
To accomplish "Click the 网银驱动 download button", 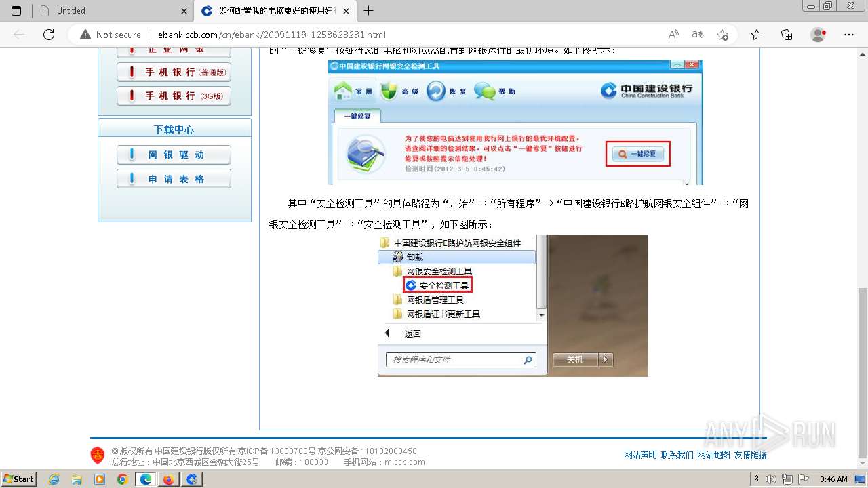I will (174, 155).
